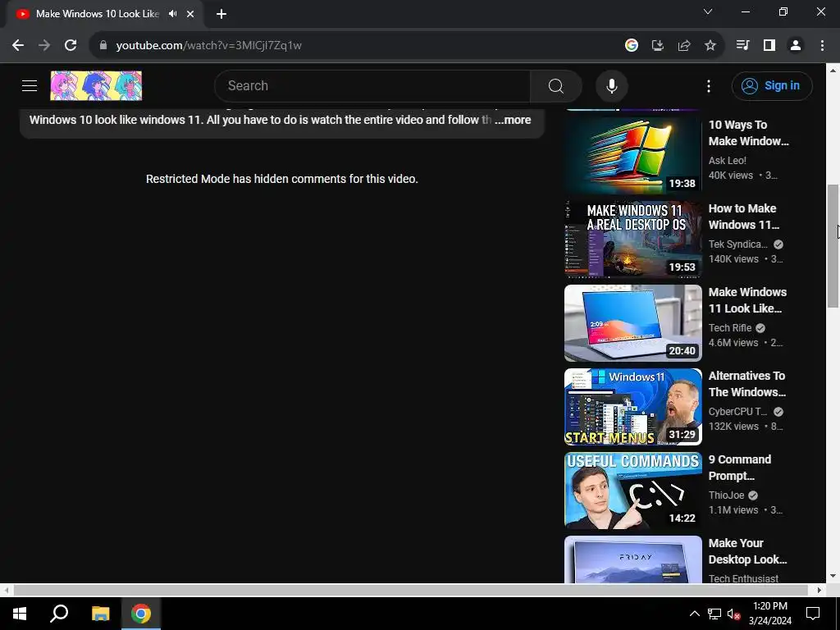Click the horizontal scrollbar left arrow
Screen dimensions: 840x630
click(6, 590)
